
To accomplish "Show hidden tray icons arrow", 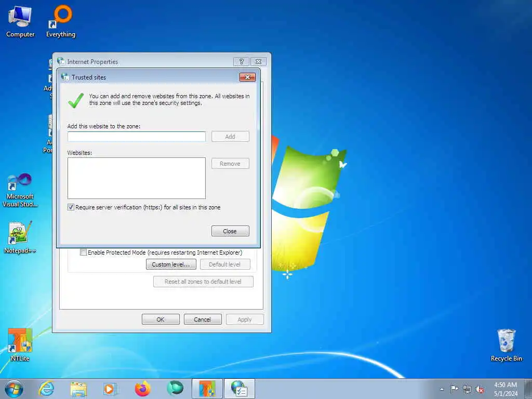I will (442, 389).
